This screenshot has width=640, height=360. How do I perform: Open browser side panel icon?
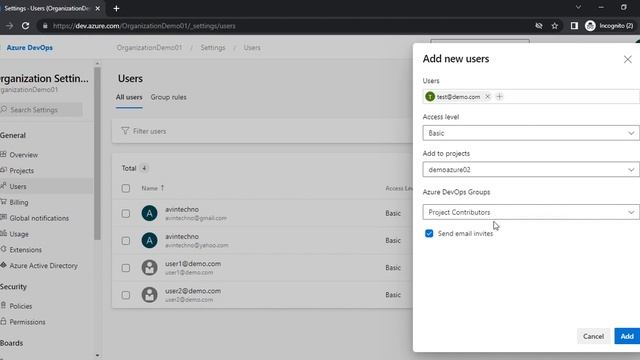click(x=574, y=26)
